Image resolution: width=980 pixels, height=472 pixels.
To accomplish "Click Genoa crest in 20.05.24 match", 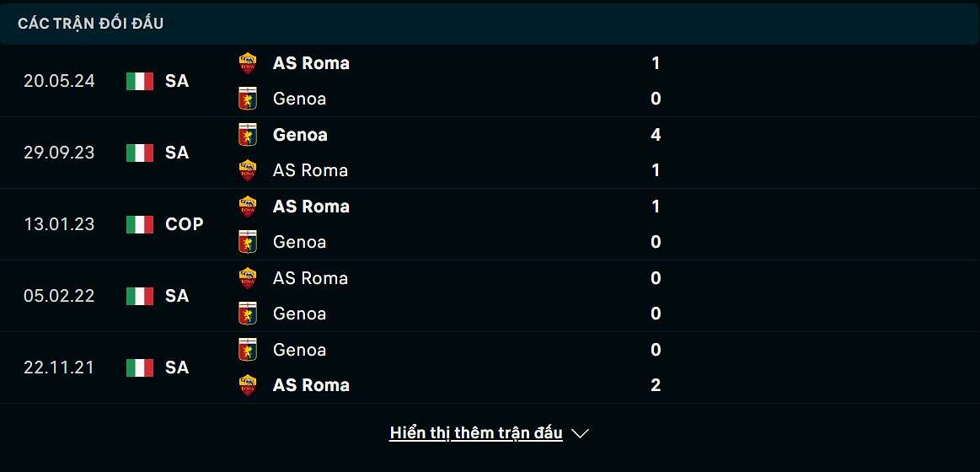I will pyautogui.click(x=248, y=99).
